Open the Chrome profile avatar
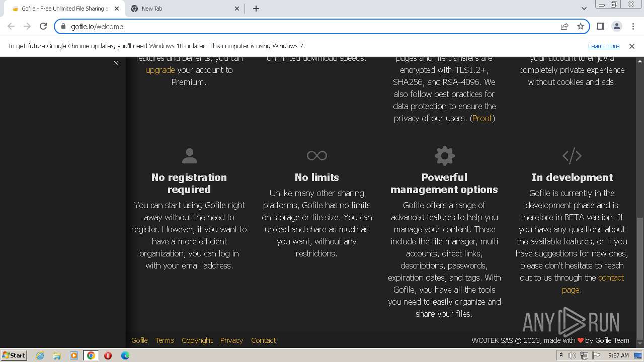 616,27
